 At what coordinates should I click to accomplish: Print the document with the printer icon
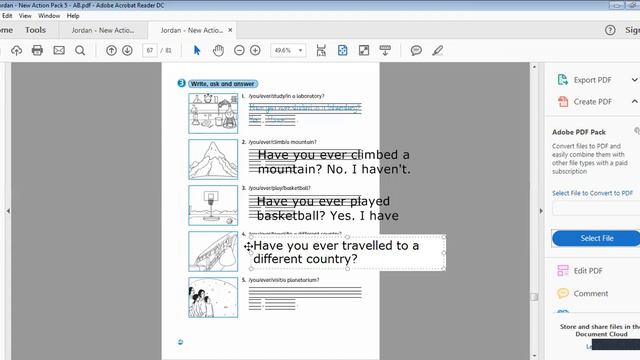tap(37, 50)
